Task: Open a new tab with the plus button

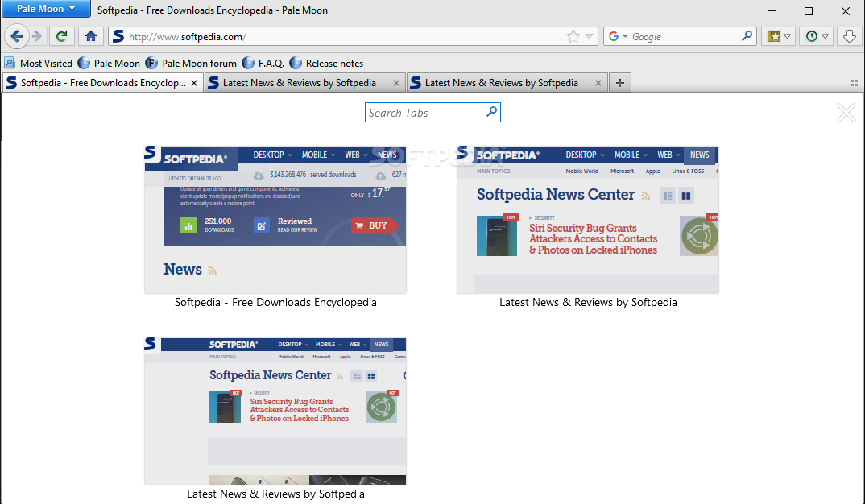Action: (620, 83)
